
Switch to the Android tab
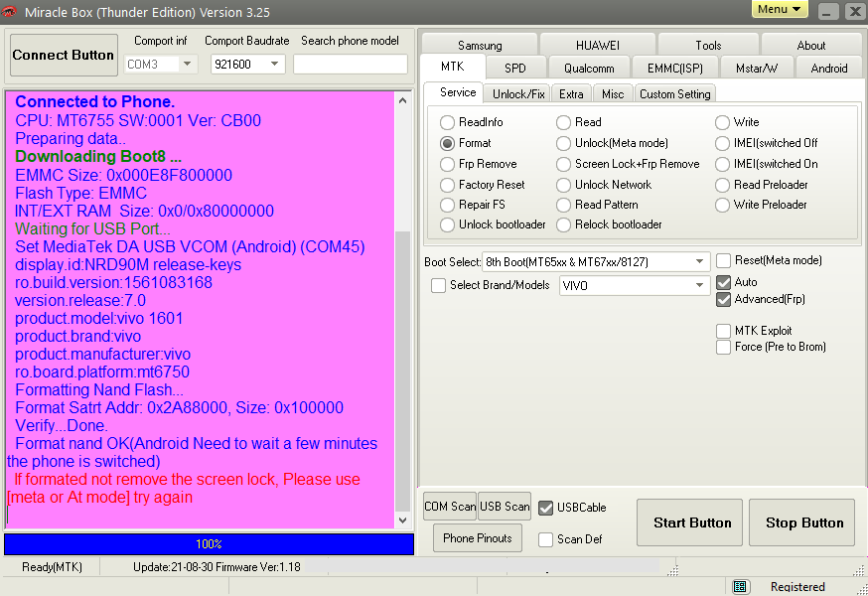pyautogui.click(x=828, y=69)
